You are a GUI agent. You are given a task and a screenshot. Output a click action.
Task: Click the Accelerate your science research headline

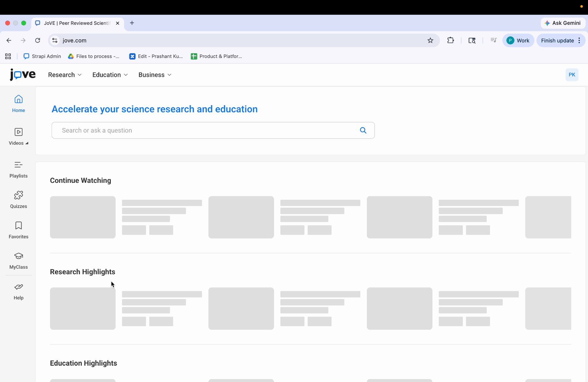tap(155, 109)
